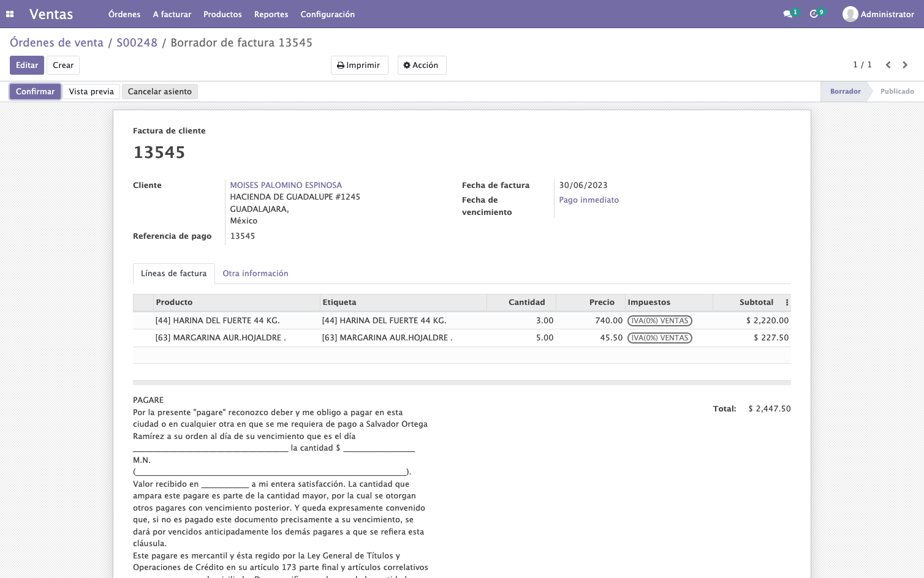This screenshot has width=924, height=578.
Task: Click Cancelar asiento button
Action: pos(160,92)
